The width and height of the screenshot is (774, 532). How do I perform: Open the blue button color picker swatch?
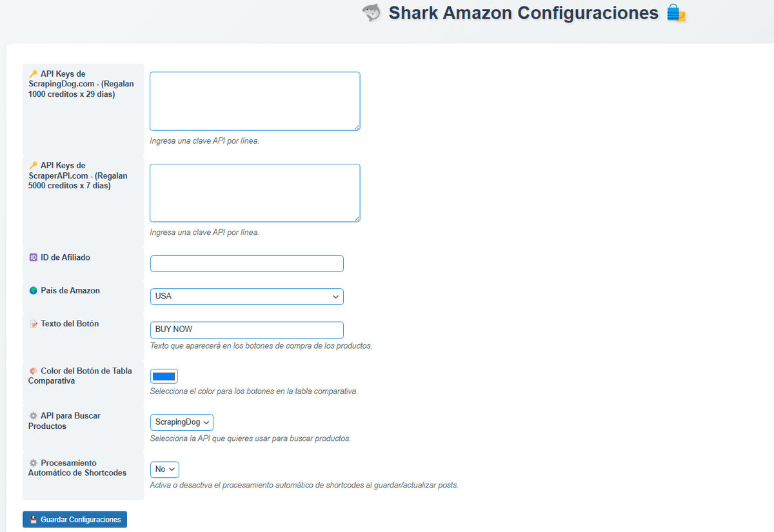pos(164,377)
